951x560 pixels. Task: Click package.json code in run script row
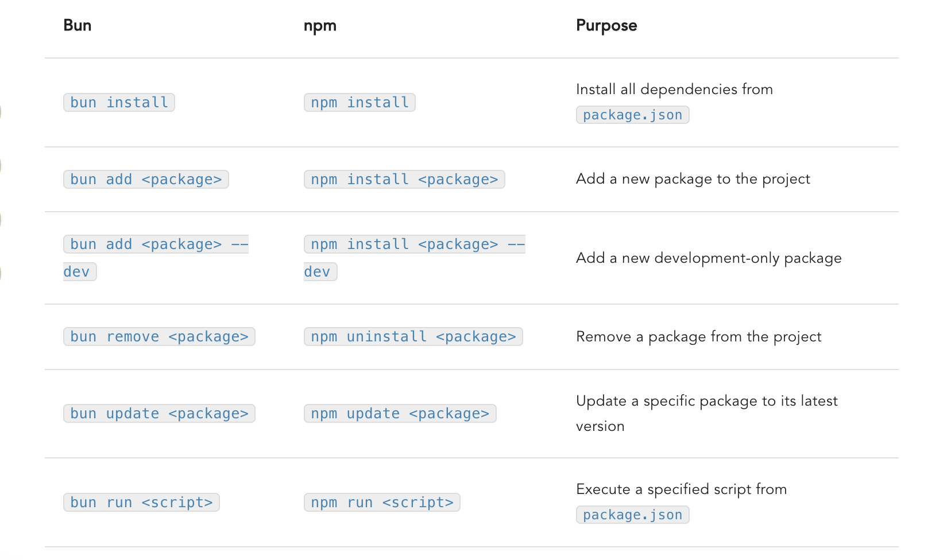(x=632, y=515)
